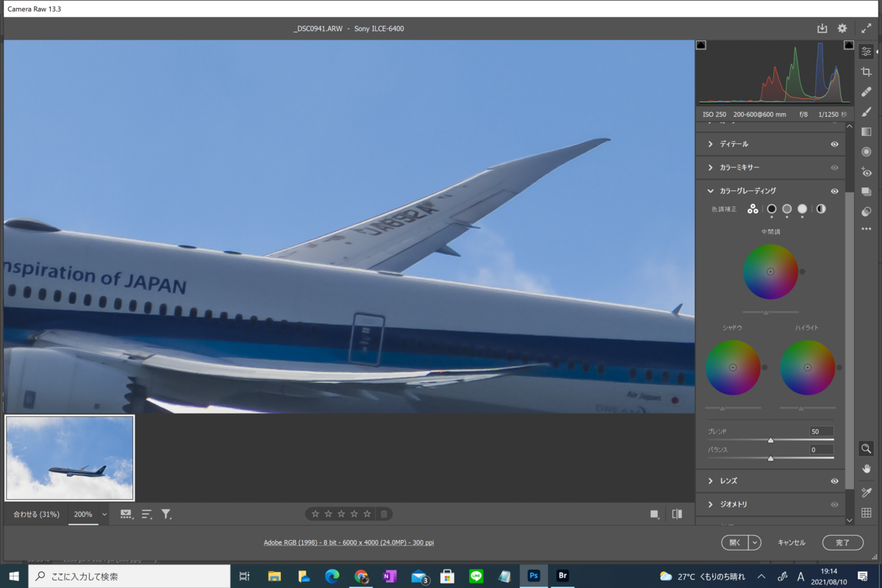
Task: Click the キャンセル button
Action: point(792,542)
